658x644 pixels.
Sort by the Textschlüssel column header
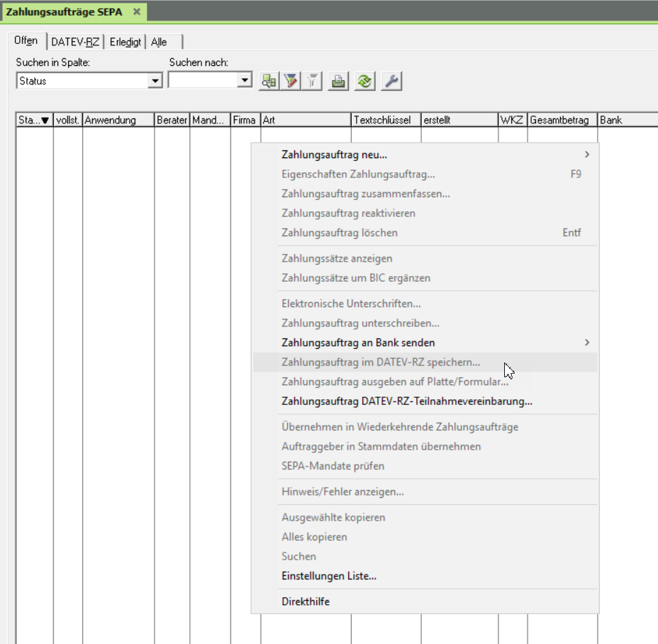[386, 120]
